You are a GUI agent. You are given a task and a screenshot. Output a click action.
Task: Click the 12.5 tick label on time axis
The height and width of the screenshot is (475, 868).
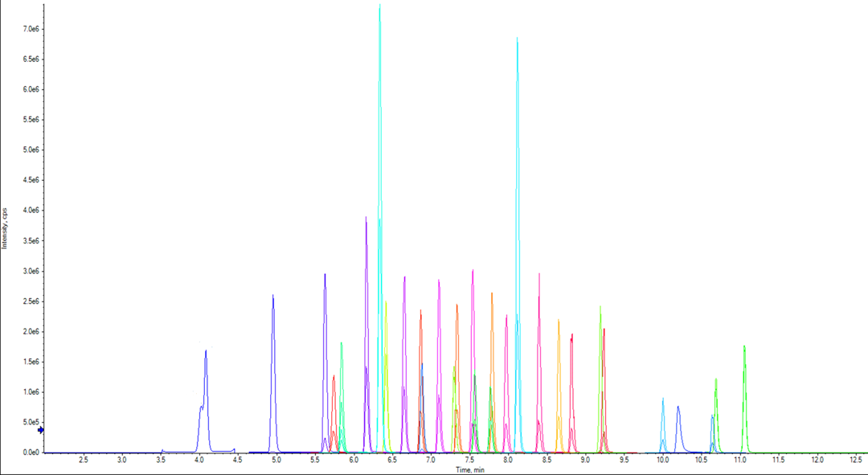click(x=855, y=460)
